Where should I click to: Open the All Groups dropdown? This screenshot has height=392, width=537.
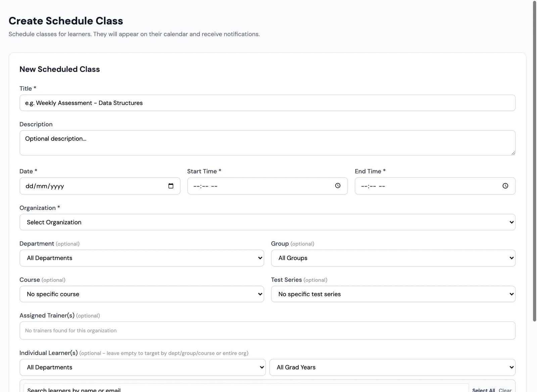[393, 258]
